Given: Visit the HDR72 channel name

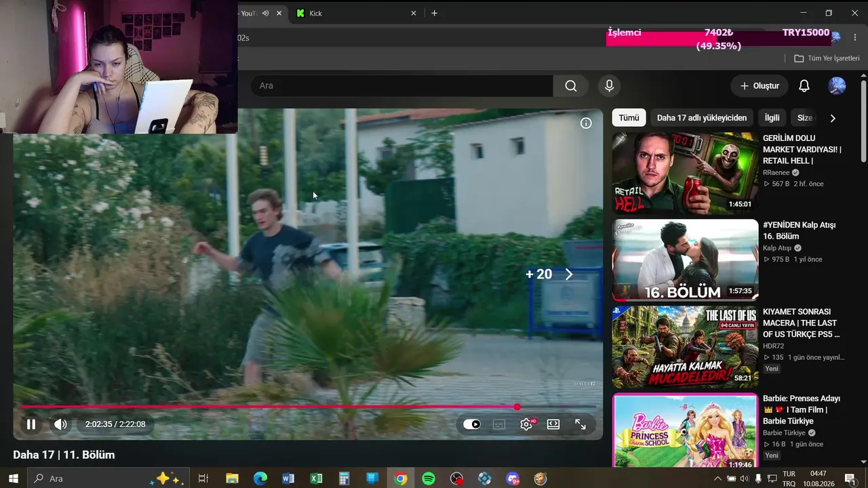Looking at the screenshot, I should (773, 346).
